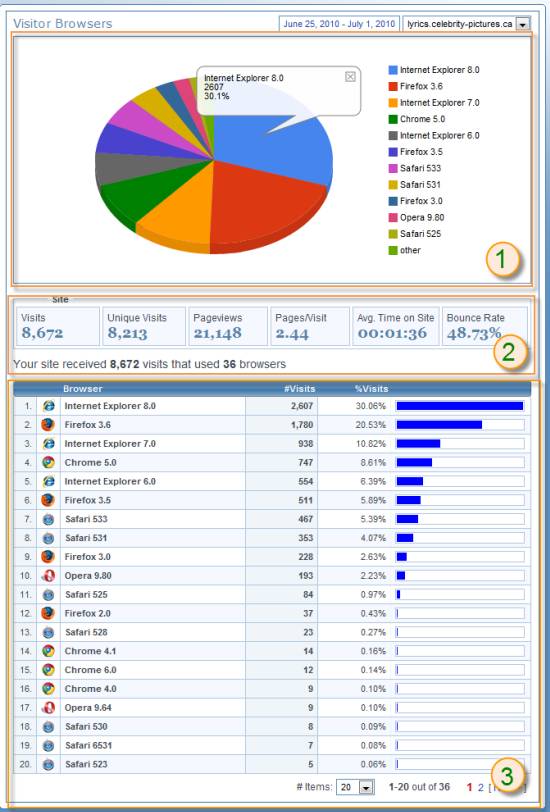
Task: Click the Safari 6531 browser icon
Action: 48,745
